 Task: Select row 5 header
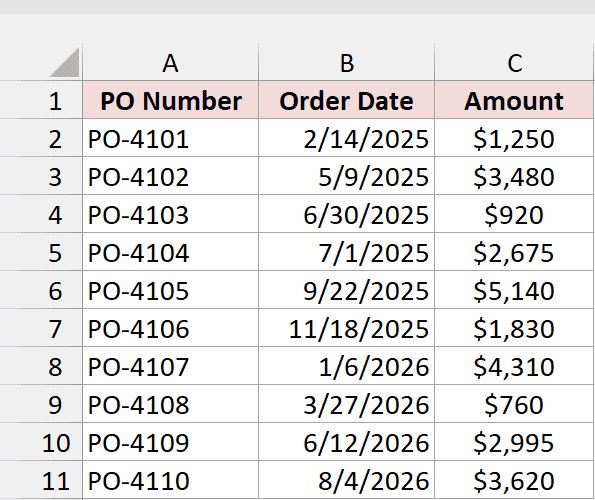pyautogui.click(x=41, y=252)
